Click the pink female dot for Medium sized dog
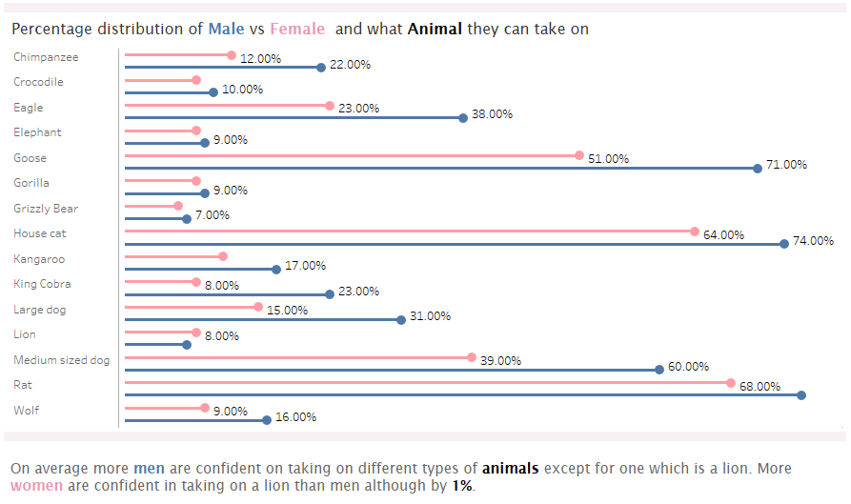The height and width of the screenshot is (504, 851). tap(472, 357)
